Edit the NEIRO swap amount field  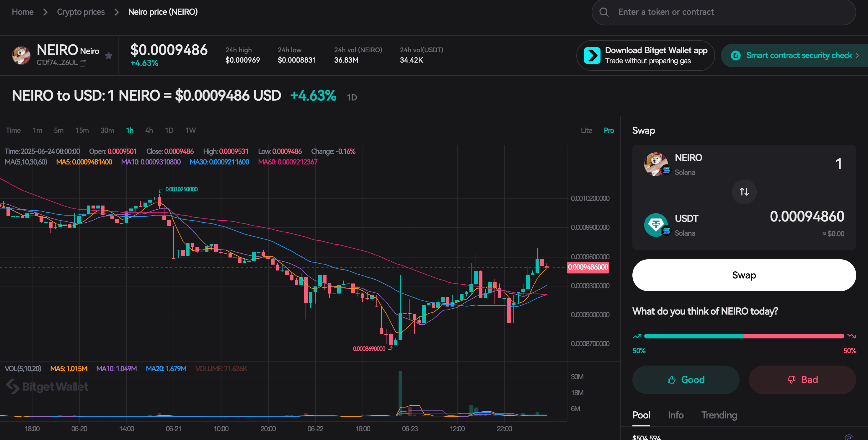click(x=838, y=164)
